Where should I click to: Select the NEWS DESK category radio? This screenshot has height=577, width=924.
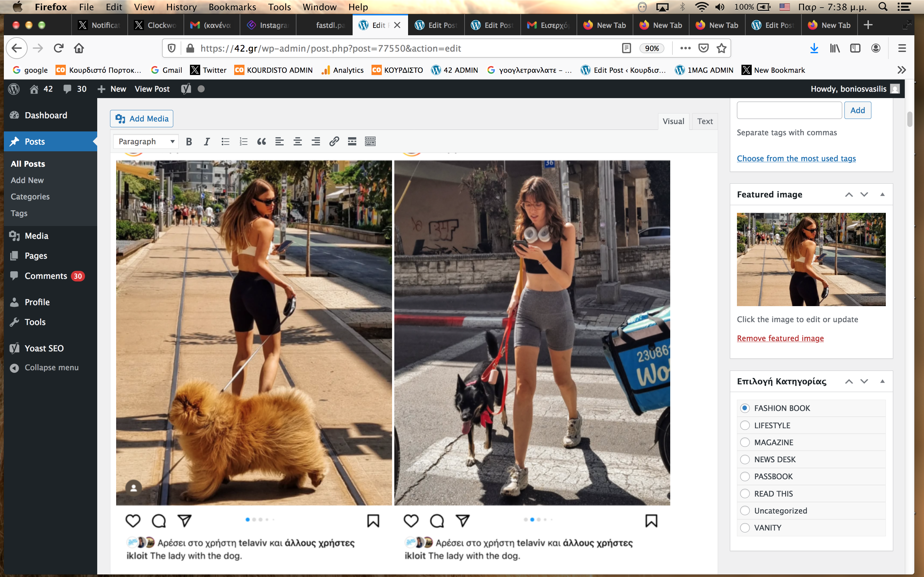pyautogui.click(x=745, y=459)
